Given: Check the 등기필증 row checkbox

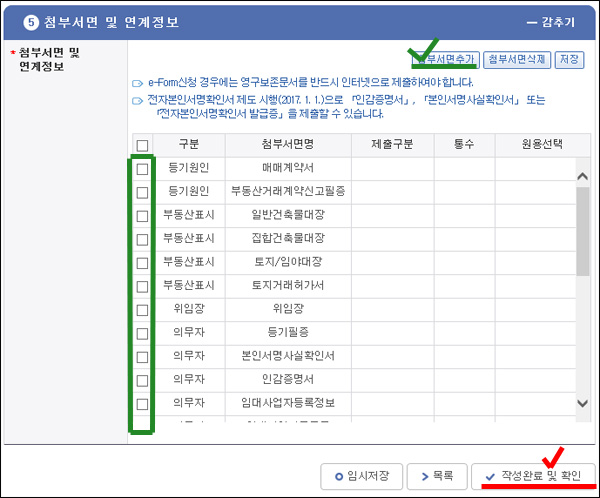Looking at the screenshot, I should 142,333.
